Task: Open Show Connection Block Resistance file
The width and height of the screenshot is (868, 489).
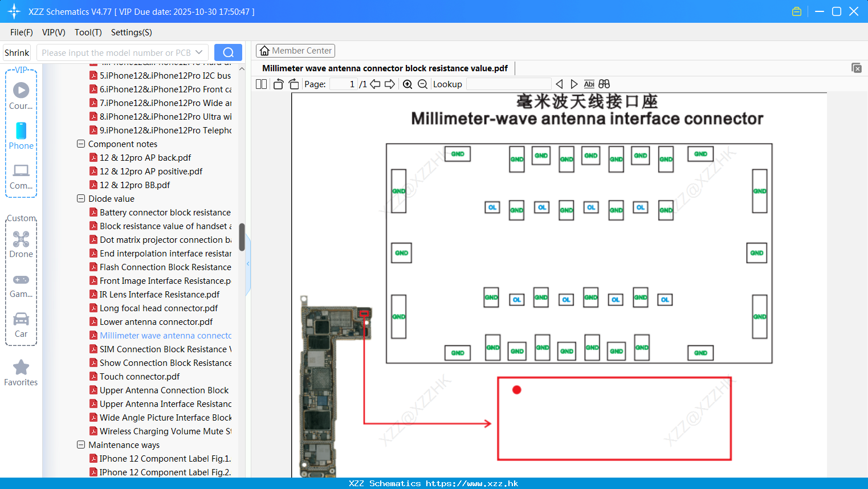Action: [x=161, y=362]
